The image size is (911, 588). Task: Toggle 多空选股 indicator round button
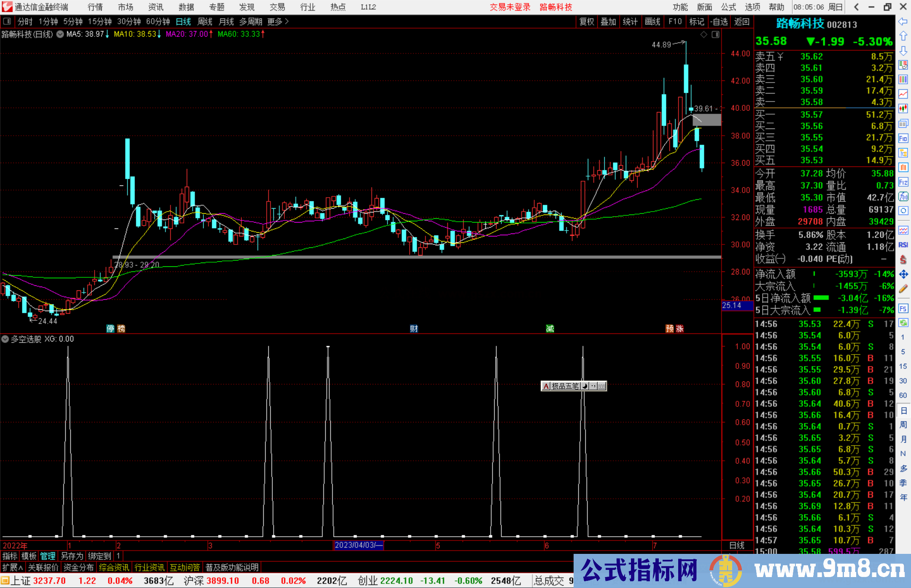(x=5, y=339)
